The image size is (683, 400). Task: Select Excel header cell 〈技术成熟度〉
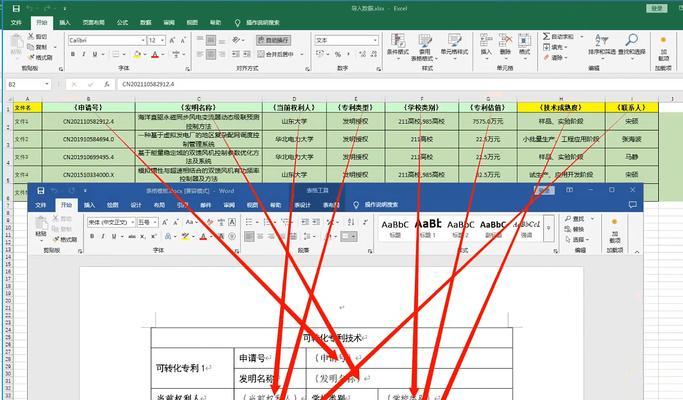tap(561, 107)
